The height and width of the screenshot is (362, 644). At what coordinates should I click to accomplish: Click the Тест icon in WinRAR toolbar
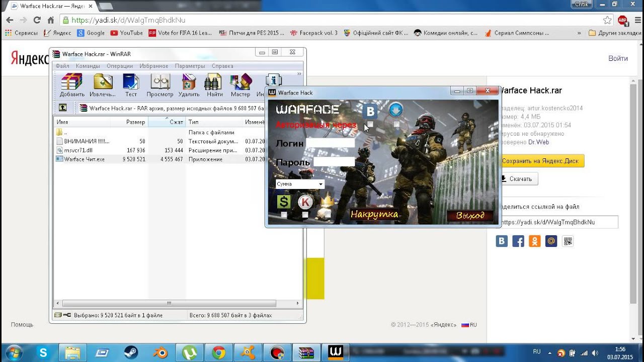[x=131, y=85]
